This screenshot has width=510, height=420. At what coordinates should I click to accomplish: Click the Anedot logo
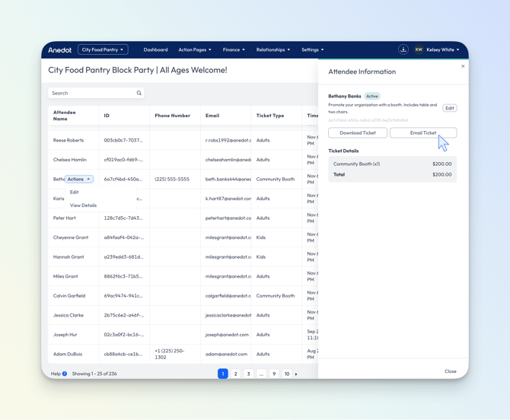click(59, 50)
